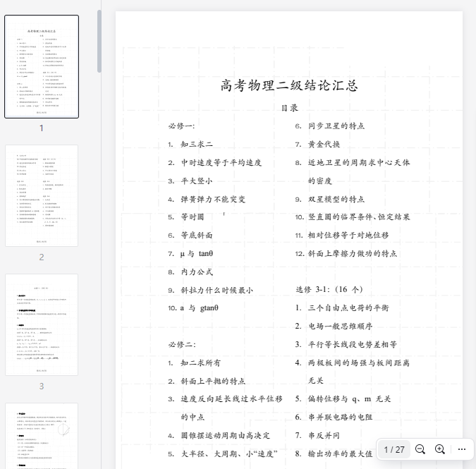Click page number label 2 under thumbnail
476x469 pixels.
[42, 257]
